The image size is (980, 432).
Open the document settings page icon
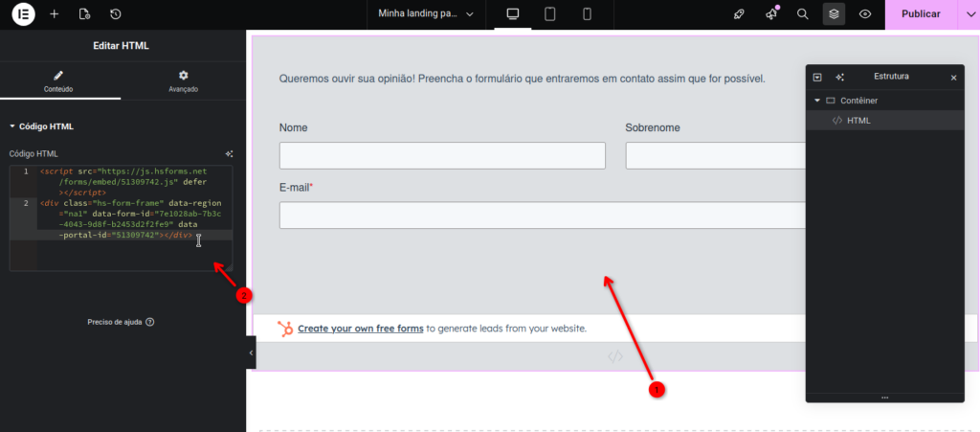point(84,14)
